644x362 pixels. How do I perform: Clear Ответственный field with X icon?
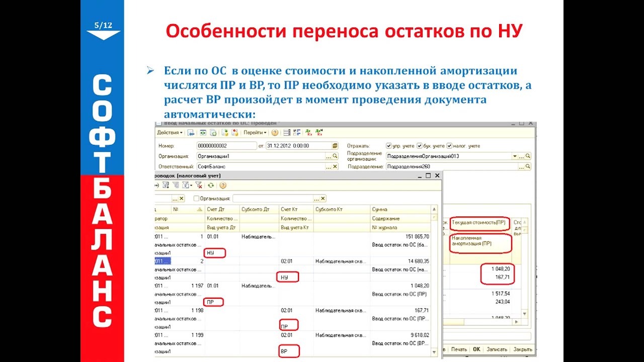[335, 166]
